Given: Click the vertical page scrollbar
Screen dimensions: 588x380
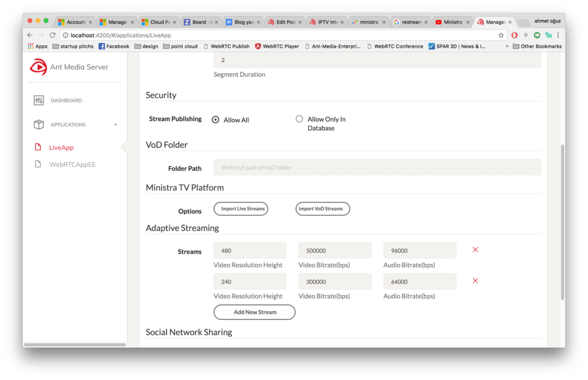Looking at the screenshot, I should point(562,222).
